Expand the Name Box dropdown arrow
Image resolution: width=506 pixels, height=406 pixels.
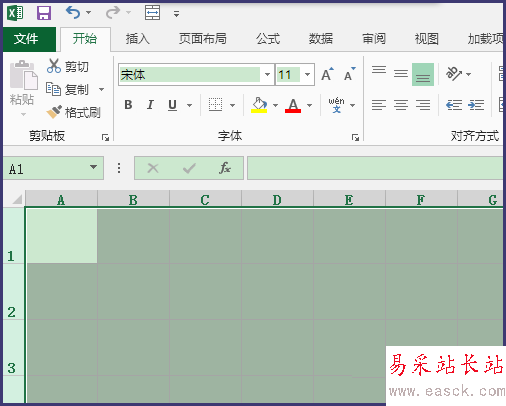pyautogui.click(x=94, y=167)
